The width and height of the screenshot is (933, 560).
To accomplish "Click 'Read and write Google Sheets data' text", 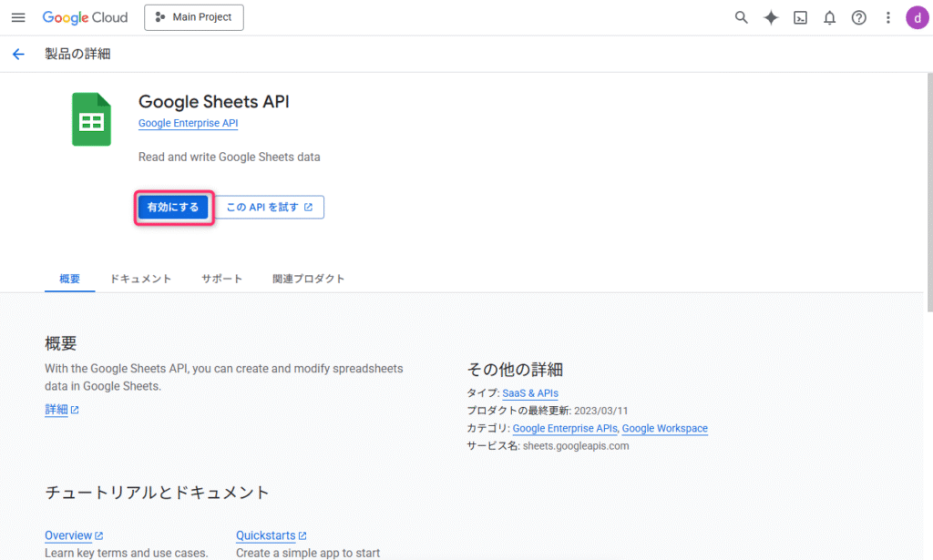I will coord(229,157).
